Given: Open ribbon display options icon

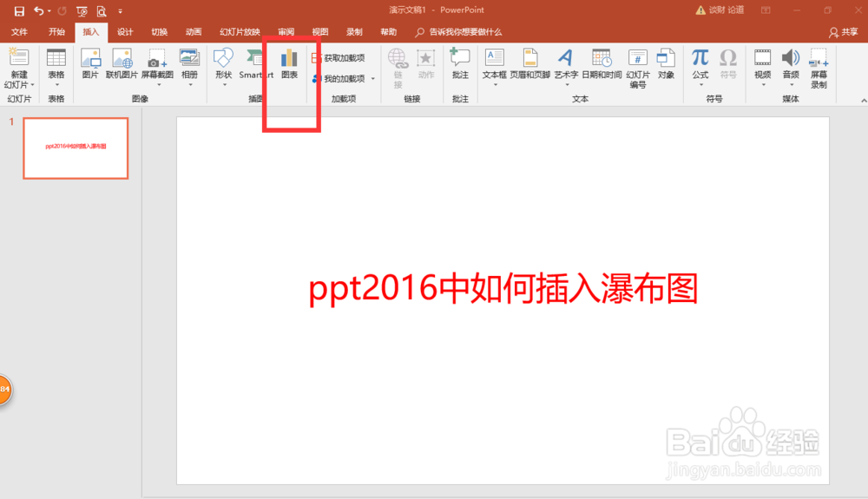Looking at the screenshot, I should pyautogui.click(x=766, y=10).
